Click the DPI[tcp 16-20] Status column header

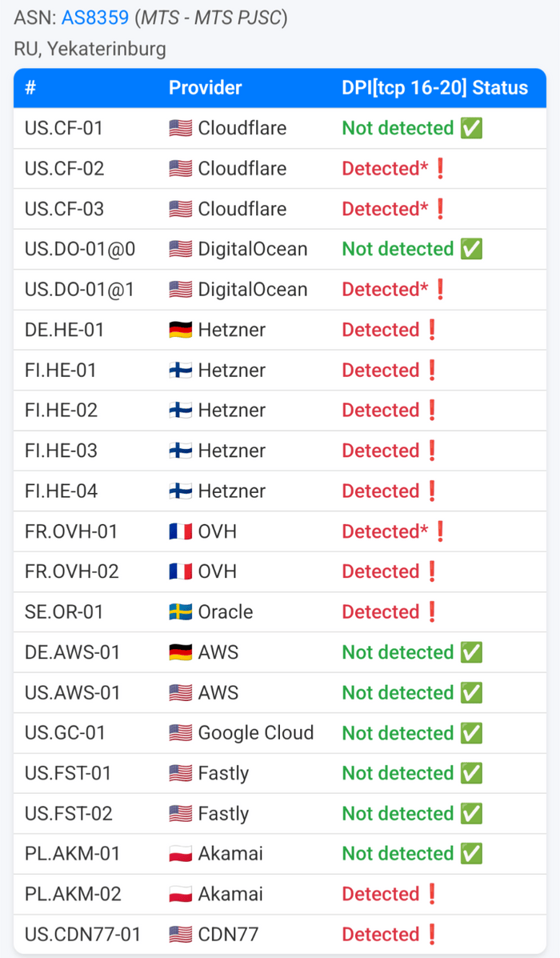point(434,88)
